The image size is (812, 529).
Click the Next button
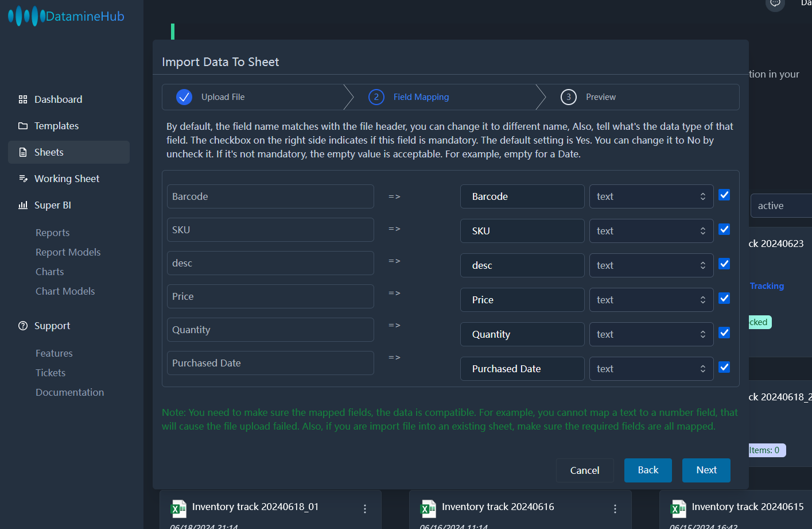coord(706,470)
